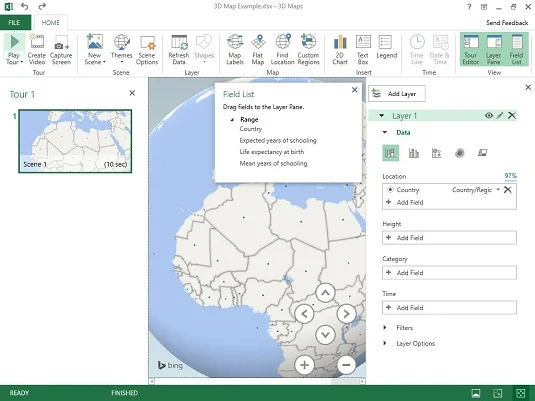Select the Country radio button
Viewport: 535px width, 401px height.
(x=390, y=189)
